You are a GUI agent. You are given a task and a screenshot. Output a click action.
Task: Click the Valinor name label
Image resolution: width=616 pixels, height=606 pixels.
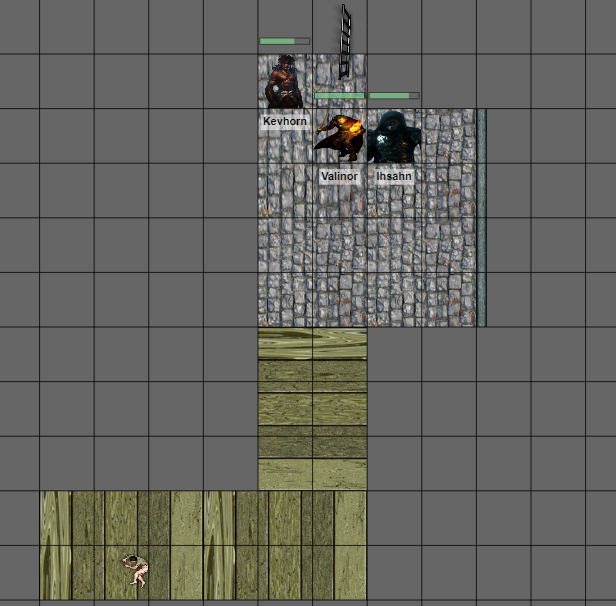pos(339,176)
